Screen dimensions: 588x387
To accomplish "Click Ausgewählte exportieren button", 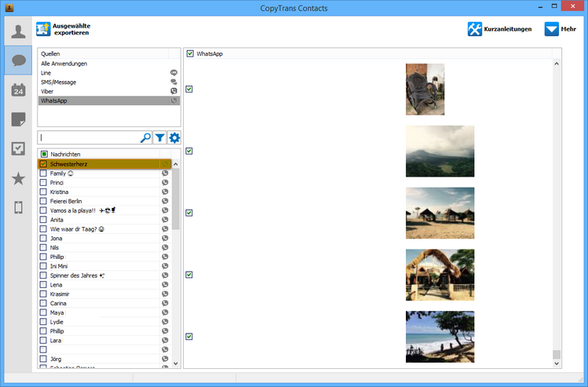I will click(x=64, y=30).
